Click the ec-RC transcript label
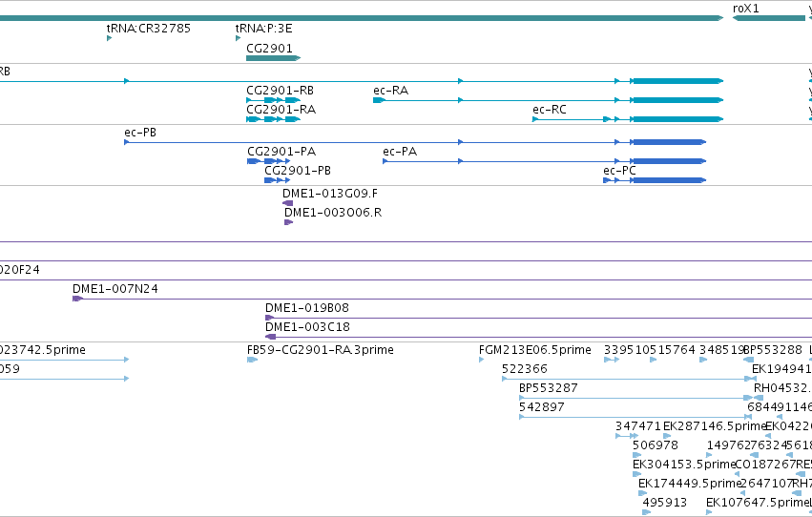The height and width of the screenshot is (517, 812). (550, 110)
